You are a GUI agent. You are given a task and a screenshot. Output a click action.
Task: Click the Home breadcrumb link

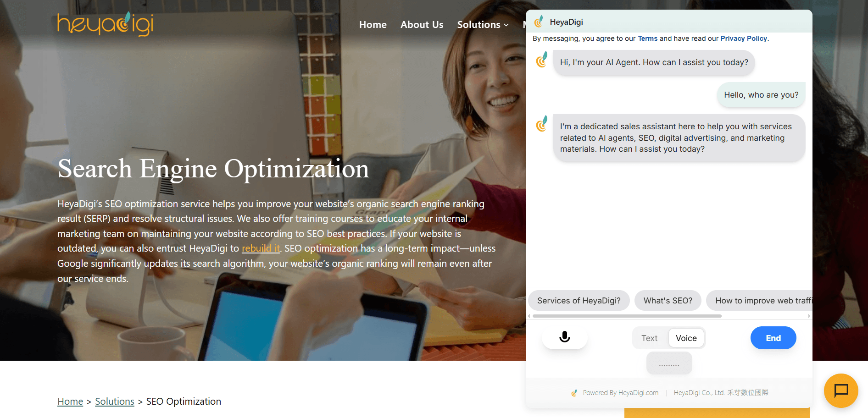(70, 401)
